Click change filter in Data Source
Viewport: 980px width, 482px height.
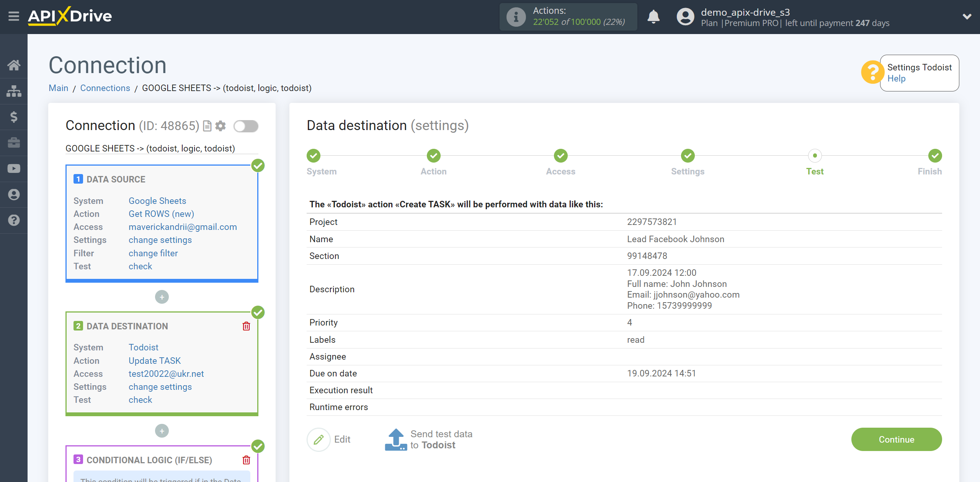(x=153, y=253)
